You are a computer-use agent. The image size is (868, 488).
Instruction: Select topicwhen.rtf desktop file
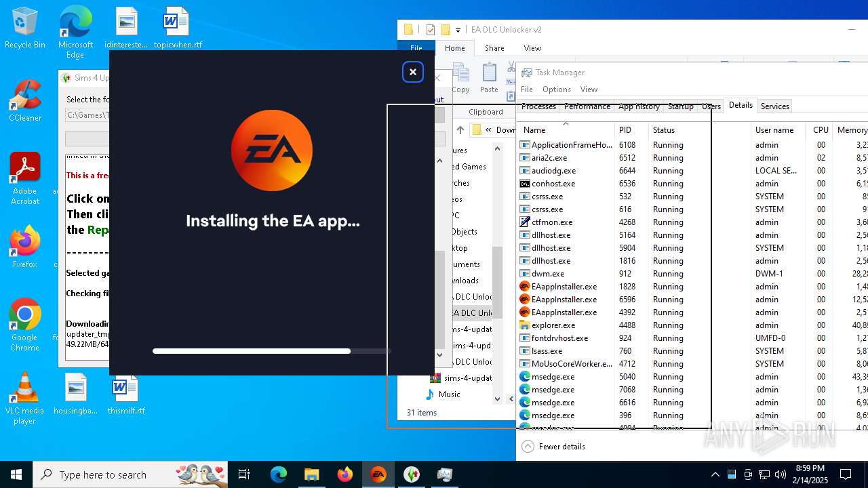(178, 28)
